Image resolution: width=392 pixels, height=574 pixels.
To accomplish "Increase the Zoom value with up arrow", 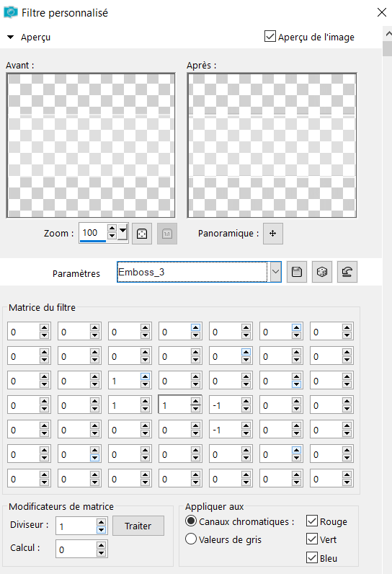I will tap(112, 229).
